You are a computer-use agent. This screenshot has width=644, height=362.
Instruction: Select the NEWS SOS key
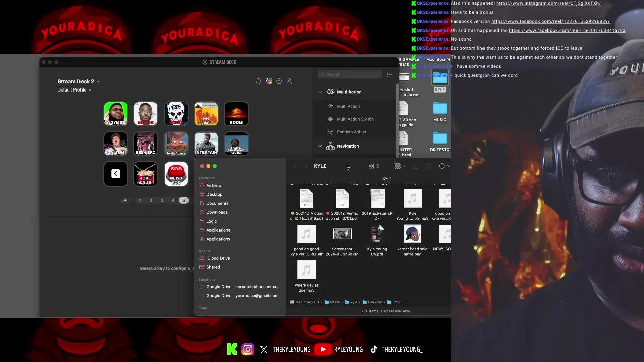176,174
